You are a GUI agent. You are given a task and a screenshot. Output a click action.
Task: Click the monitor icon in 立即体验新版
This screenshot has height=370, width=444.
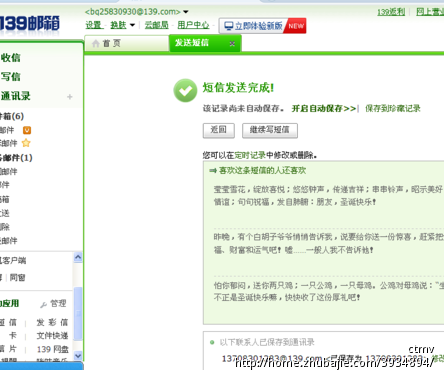(229, 26)
